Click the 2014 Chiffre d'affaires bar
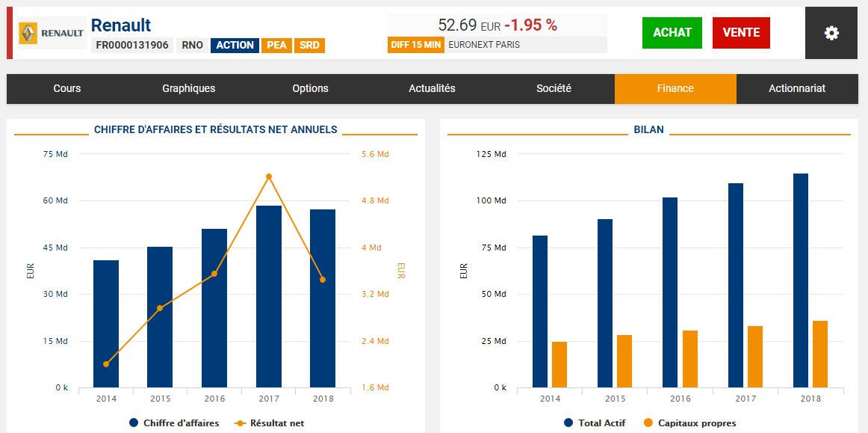 tap(106, 324)
